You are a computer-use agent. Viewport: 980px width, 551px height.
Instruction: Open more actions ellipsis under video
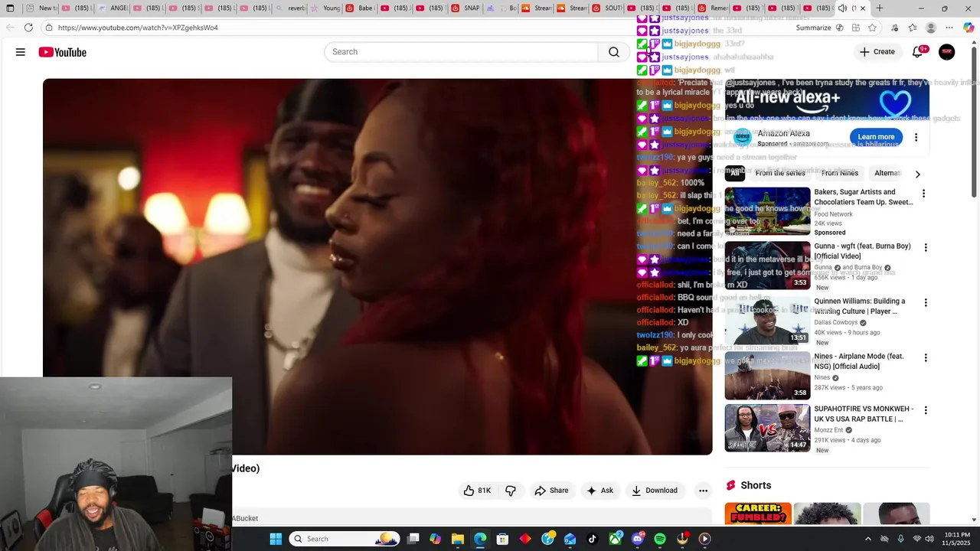(x=703, y=491)
